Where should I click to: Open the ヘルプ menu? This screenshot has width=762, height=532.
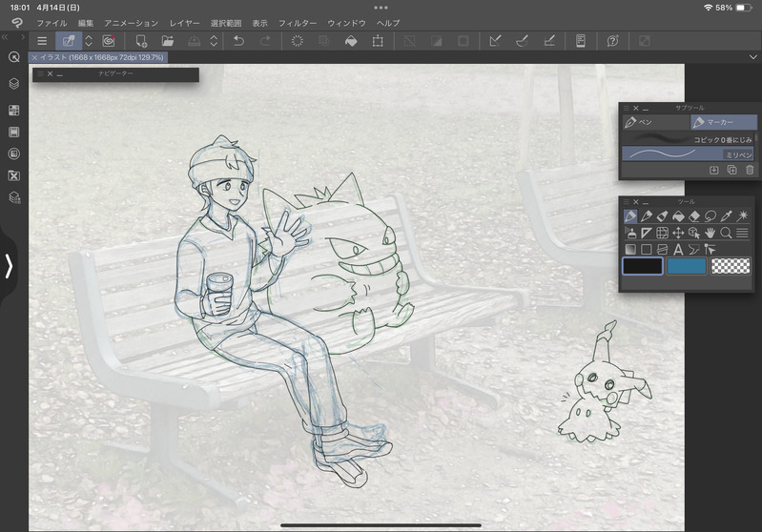pos(388,23)
